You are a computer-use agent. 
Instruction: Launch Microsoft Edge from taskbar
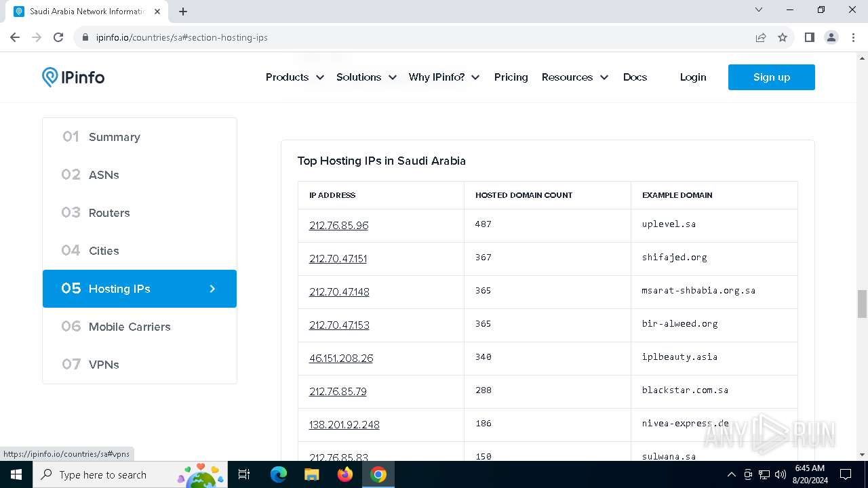pos(279,474)
